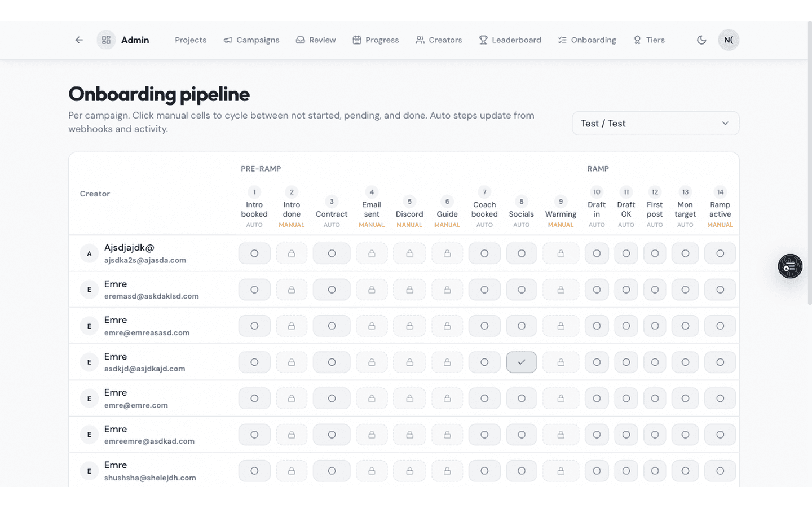Select the Onboarding tab
This screenshot has height=508, width=812.
point(587,40)
